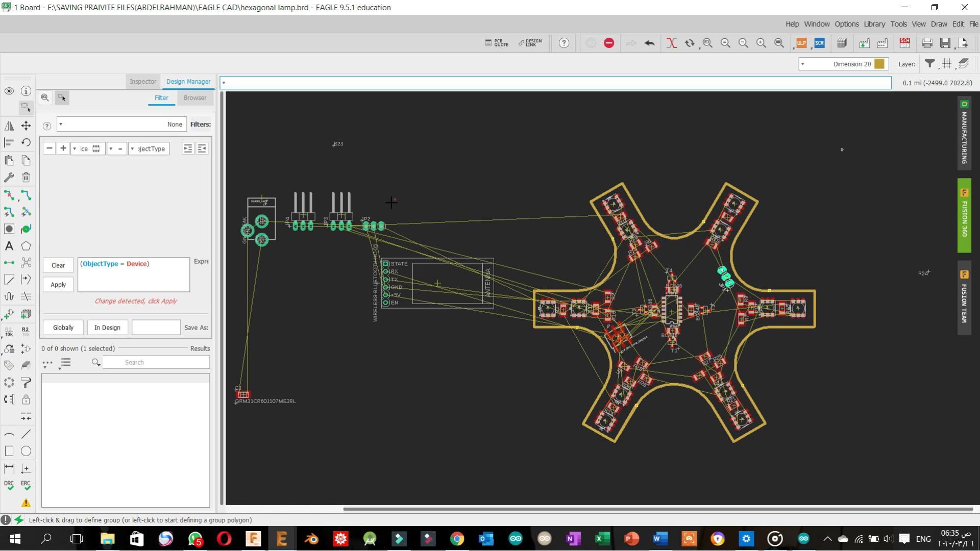Screen dimensions: 980x551
Task: Select the Circle drawing tool
Action: (26, 451)
